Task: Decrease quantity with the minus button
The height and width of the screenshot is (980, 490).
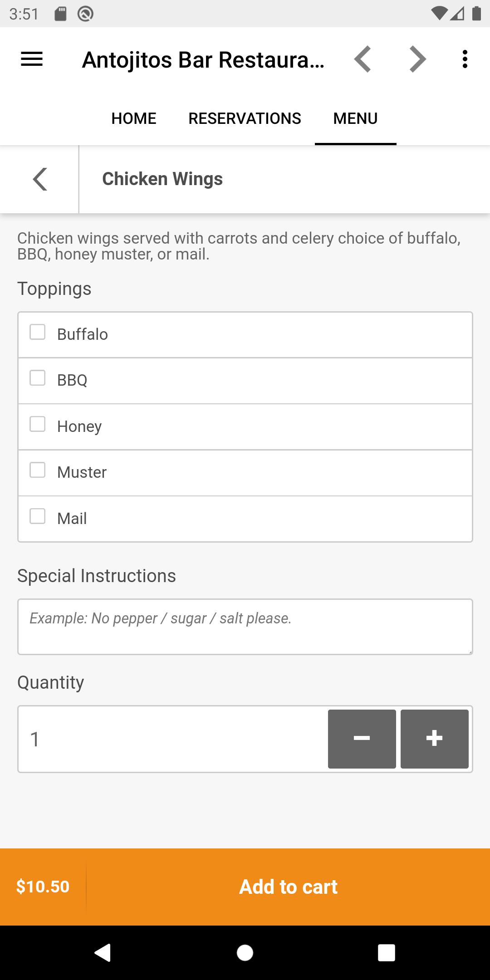Action: click(362, 739)
